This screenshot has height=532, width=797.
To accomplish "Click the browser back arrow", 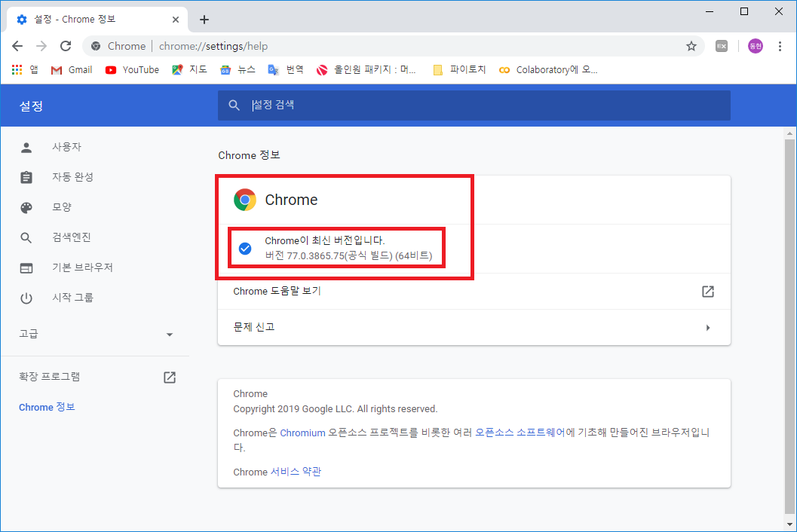I will tap(17, 46).
